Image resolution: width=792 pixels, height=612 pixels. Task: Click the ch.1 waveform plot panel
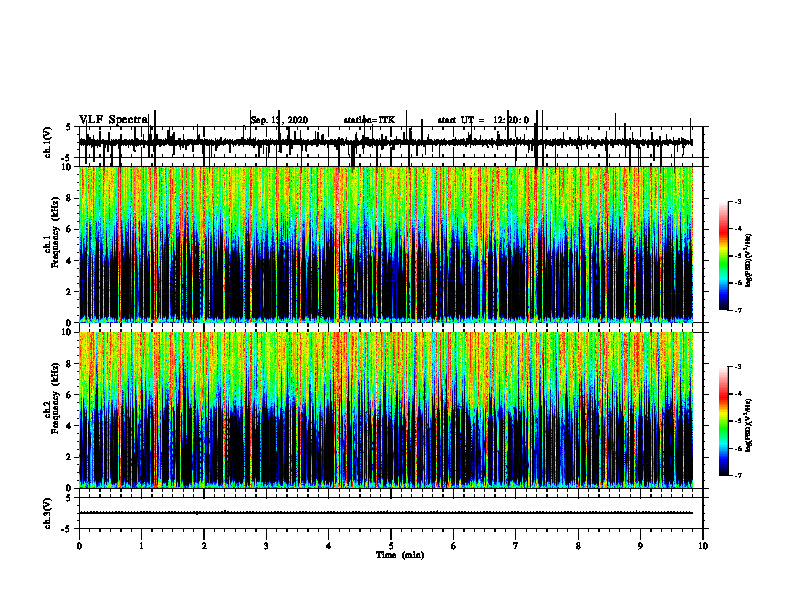(391, 142)
